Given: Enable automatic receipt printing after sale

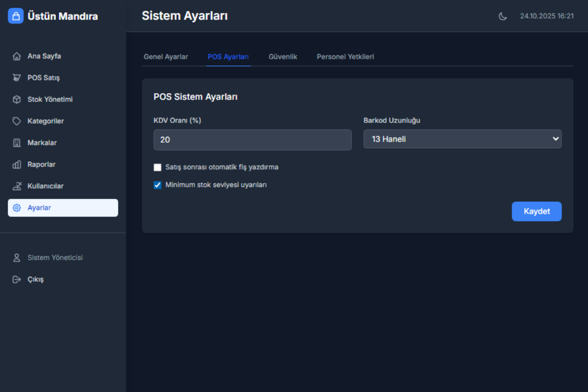Looking at the screenshot, I should pos(157,167).
